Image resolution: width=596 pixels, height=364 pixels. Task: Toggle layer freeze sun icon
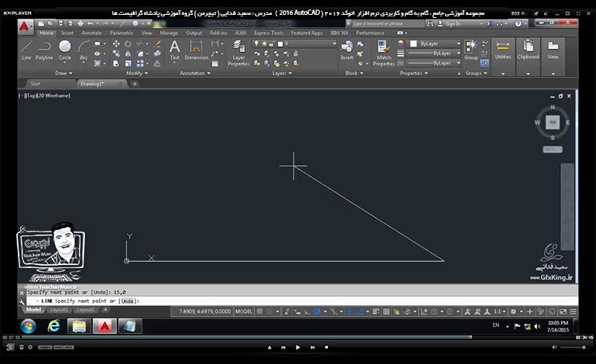pos(264,44)
